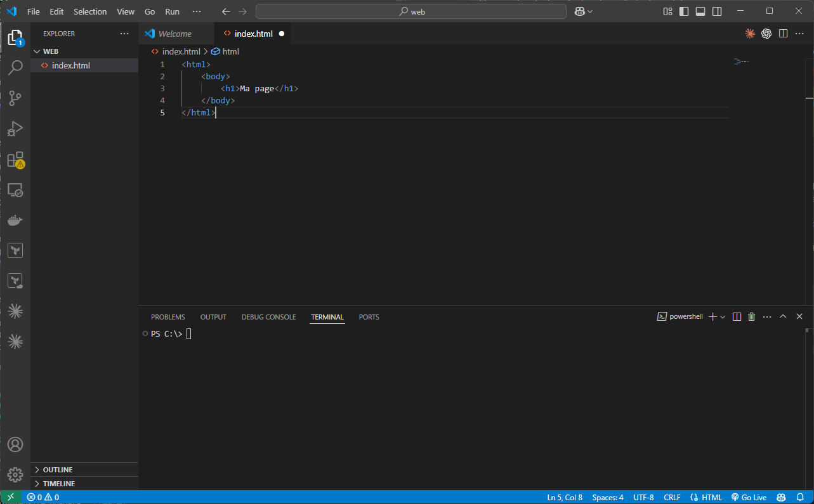Open the Terraform view without cloud badge
This screenshot has width=814, height=504.
(x=15, y=250)
